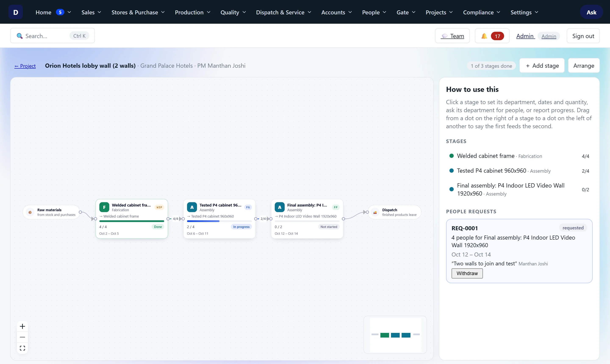610x364 pixels.
Task: Click the canvas minimap thumbnail
Action: 395,335
